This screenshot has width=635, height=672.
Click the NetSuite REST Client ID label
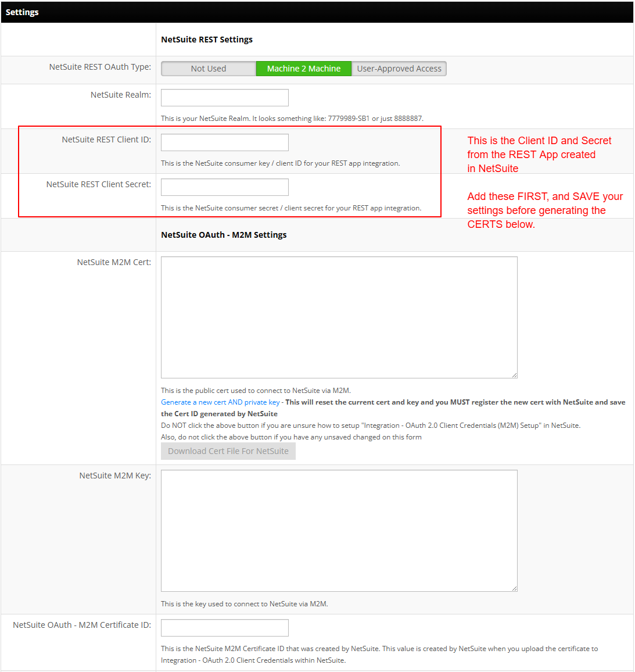[107, 140]
